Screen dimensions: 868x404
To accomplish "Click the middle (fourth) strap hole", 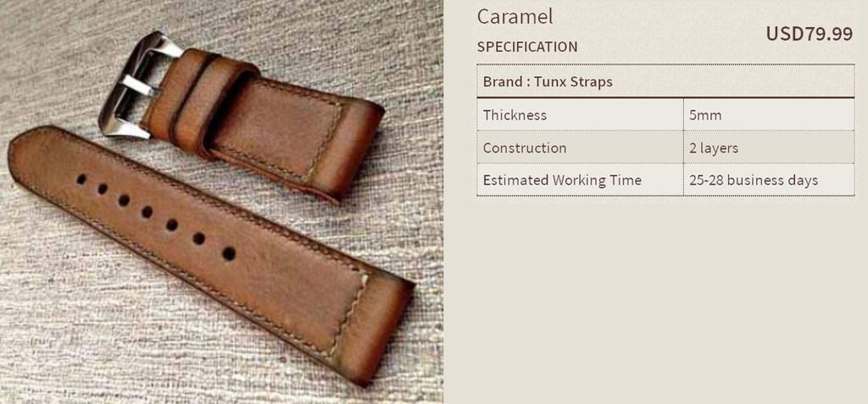I will (x=147, y=212).
